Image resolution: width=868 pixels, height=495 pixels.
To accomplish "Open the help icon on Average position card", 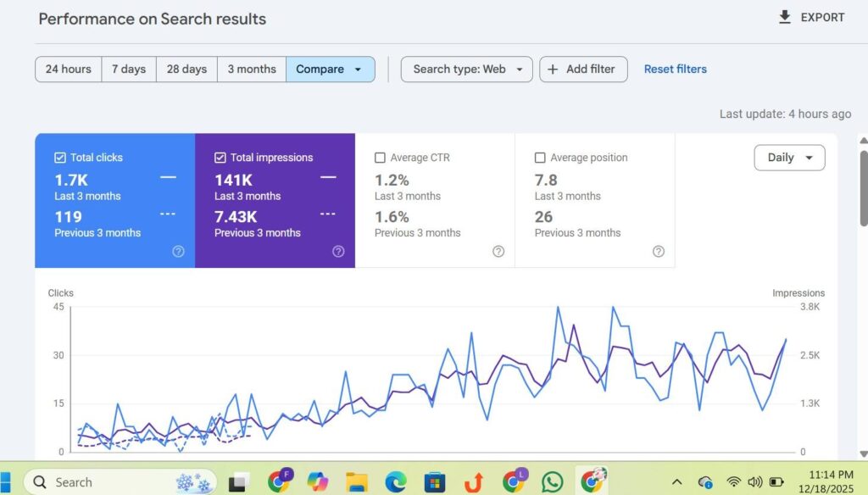I will click(659, 251).
